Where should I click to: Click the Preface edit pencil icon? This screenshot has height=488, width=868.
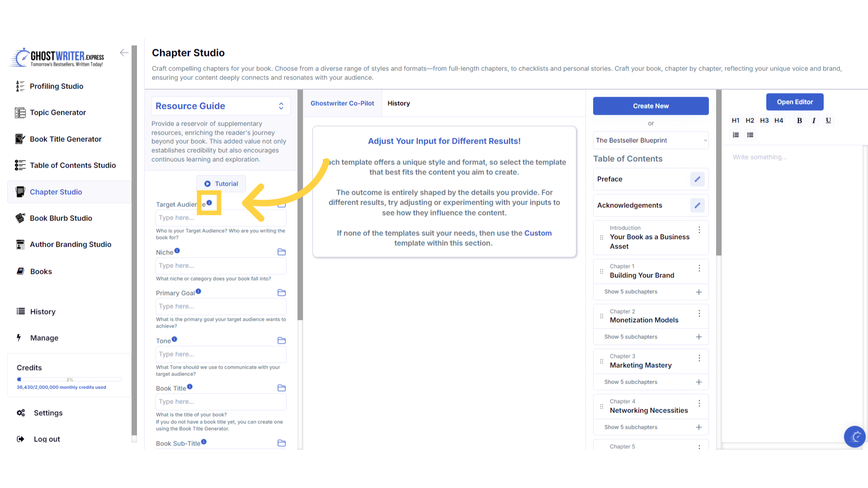coord(697,179)
